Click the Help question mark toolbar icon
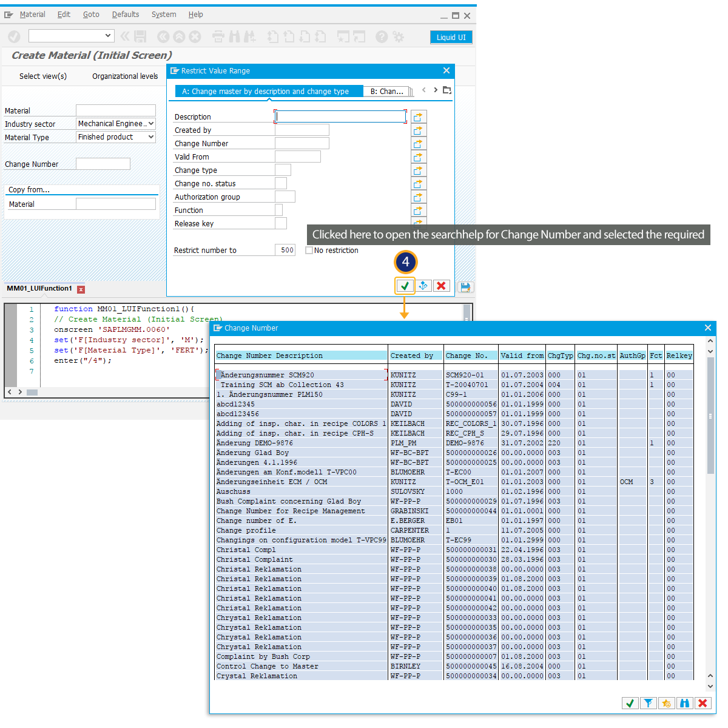This screenshot has height=728, width=728. [x=382, y=36]
